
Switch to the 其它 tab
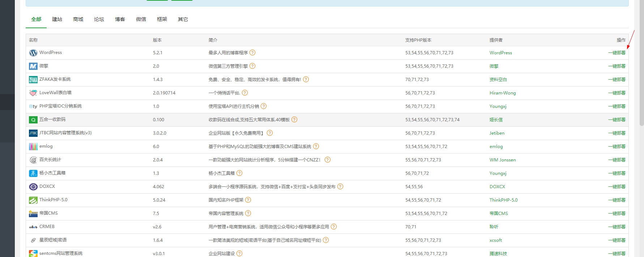tap(183, 20)
